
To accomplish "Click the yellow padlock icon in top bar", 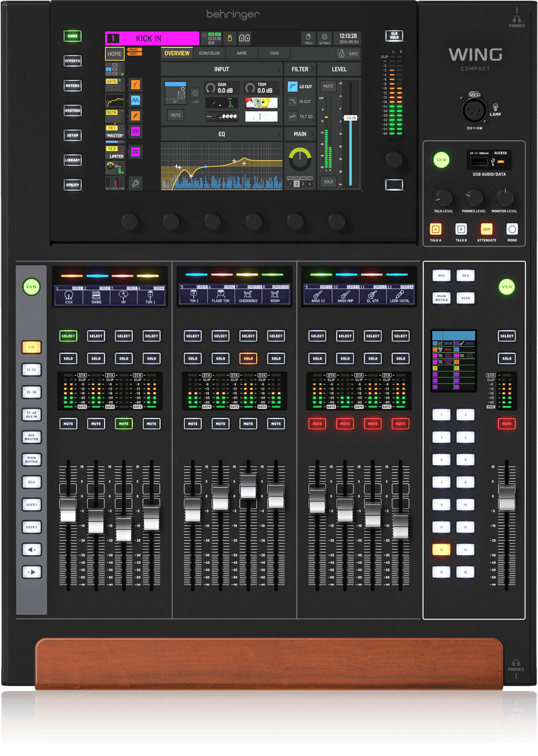I will 231,38.
